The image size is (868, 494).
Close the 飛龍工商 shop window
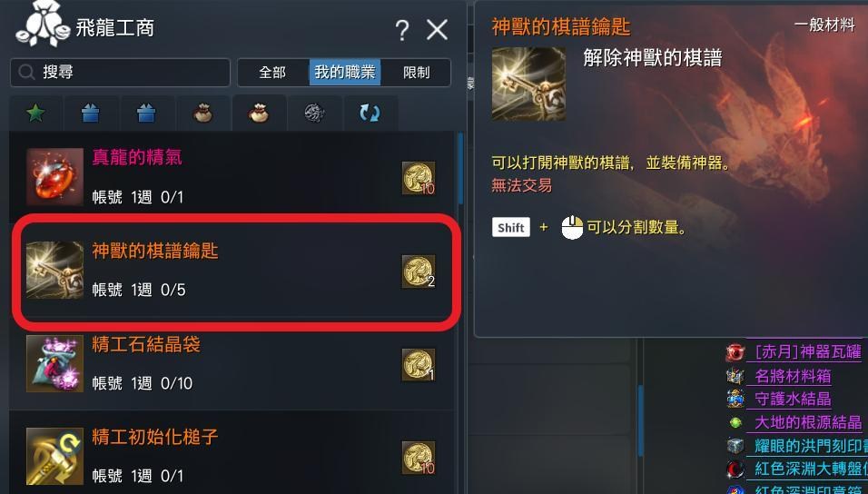(438, 29)
